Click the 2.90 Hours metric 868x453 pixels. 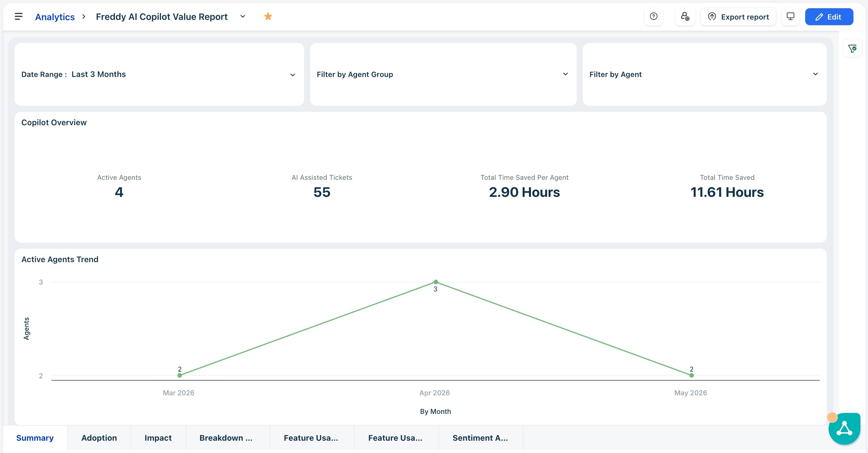pos(524,192)
